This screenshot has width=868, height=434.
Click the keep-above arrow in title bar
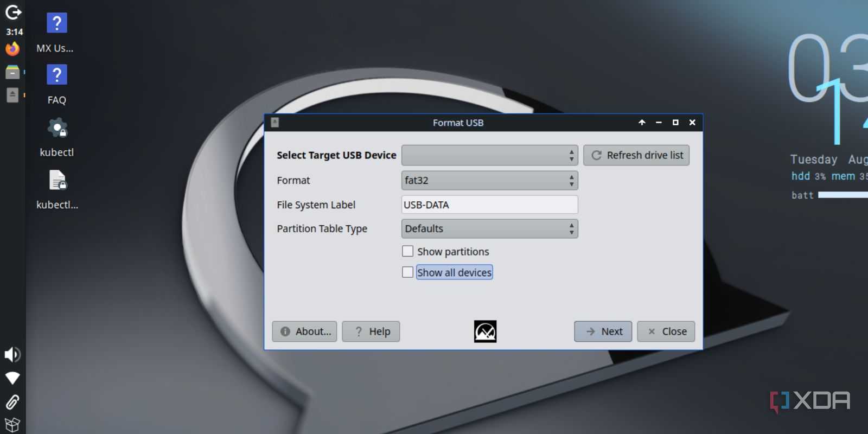point(642,123)
